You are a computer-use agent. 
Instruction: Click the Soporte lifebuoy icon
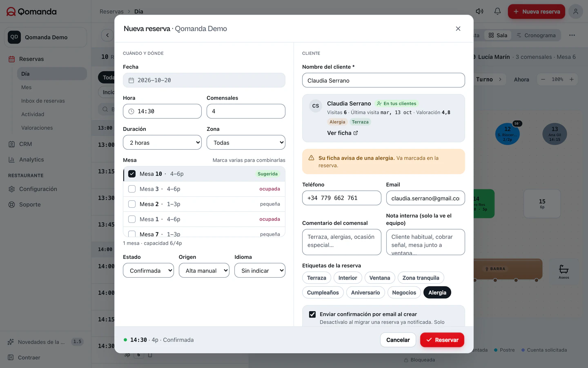point(11,204)
